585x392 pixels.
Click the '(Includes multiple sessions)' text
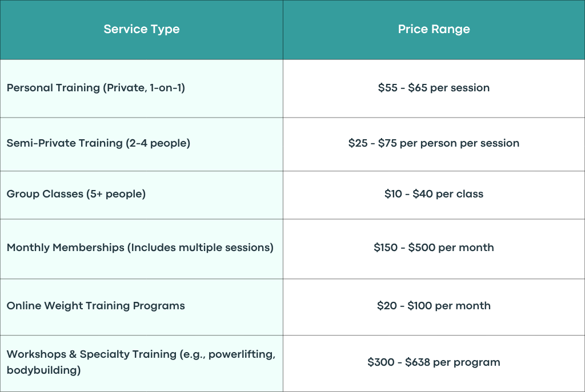[201, 248]
